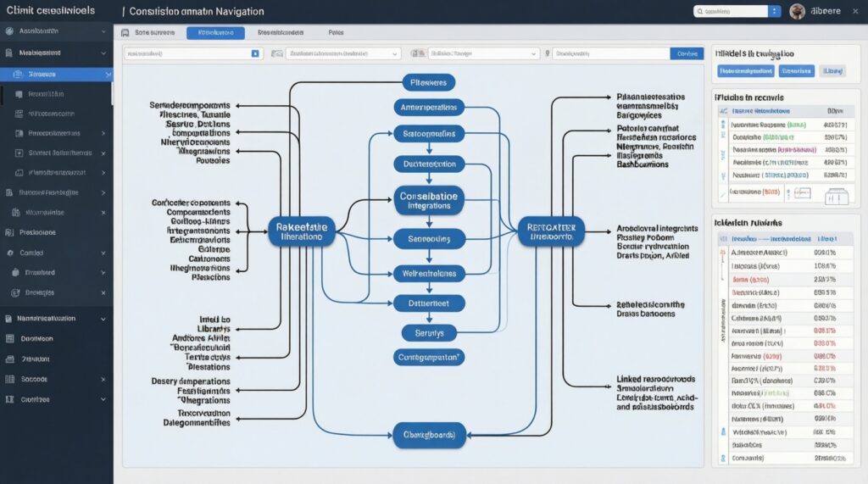Open the fourth tab labeled Pales
This screenshot has width=868, height=484.
click(336, 32)
